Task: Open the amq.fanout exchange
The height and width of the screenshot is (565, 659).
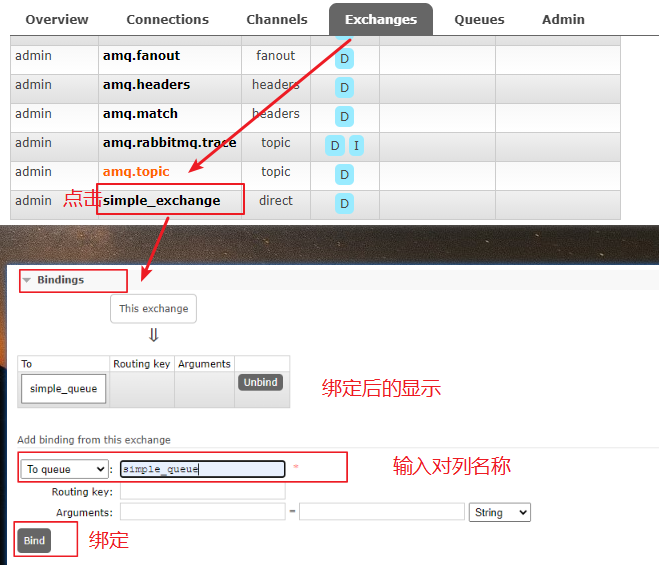Action: [141, 55]
